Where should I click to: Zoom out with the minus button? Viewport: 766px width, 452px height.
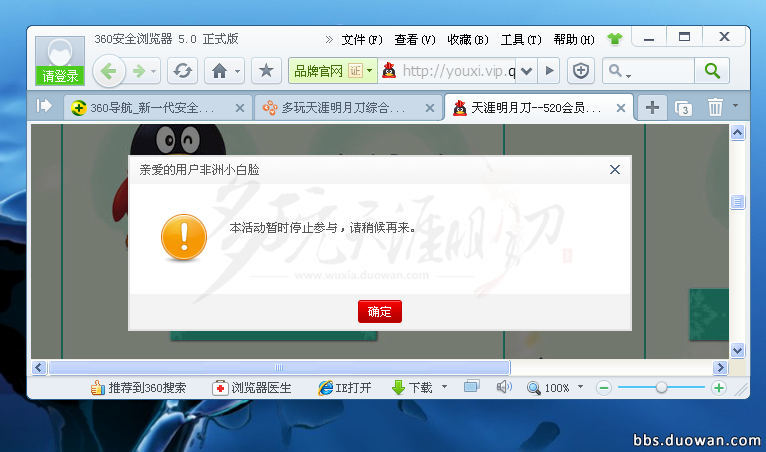coord(604,388)
